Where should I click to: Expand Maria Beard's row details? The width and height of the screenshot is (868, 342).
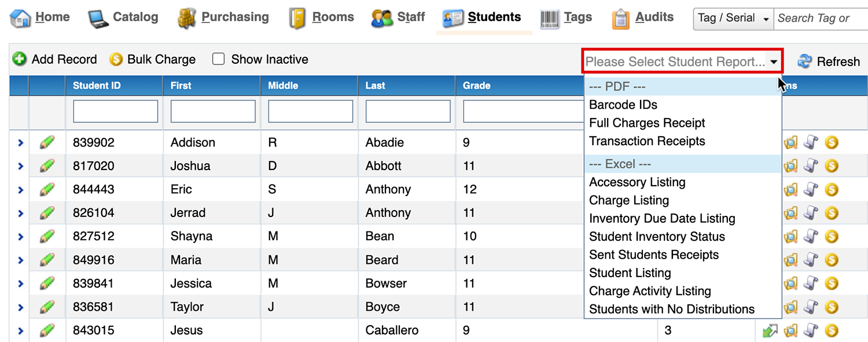(x=20, y=260)
